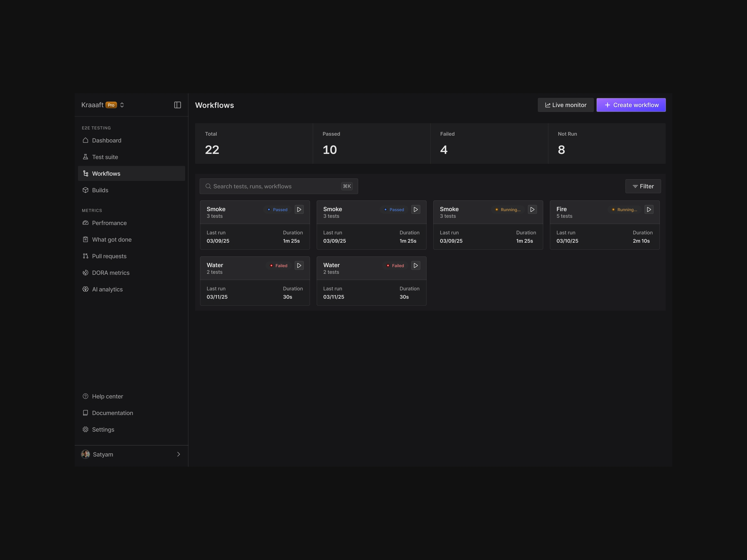Click Satyam's profile avatar
The image size is (747, 560).
click(85, 454)
